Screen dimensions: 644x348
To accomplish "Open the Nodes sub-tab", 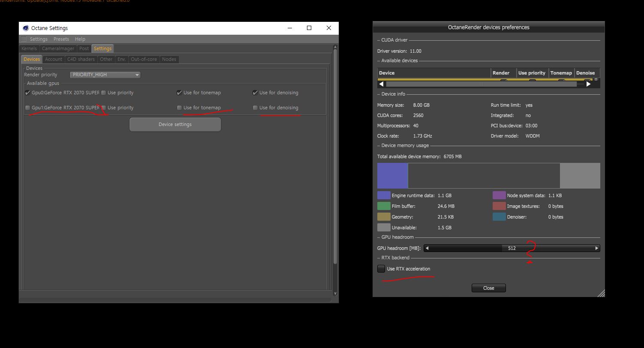I will tap(169, 59).
